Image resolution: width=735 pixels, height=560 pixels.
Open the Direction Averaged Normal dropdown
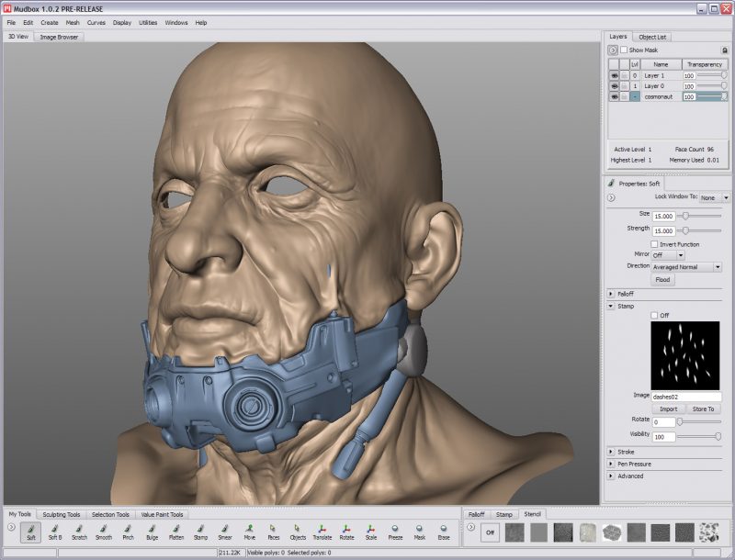[686, 267]
